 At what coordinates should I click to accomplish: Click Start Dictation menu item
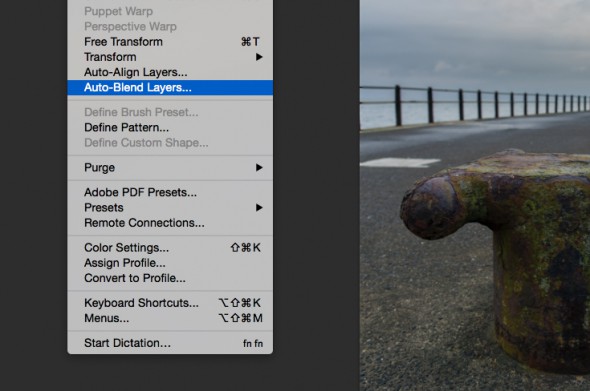170,343
